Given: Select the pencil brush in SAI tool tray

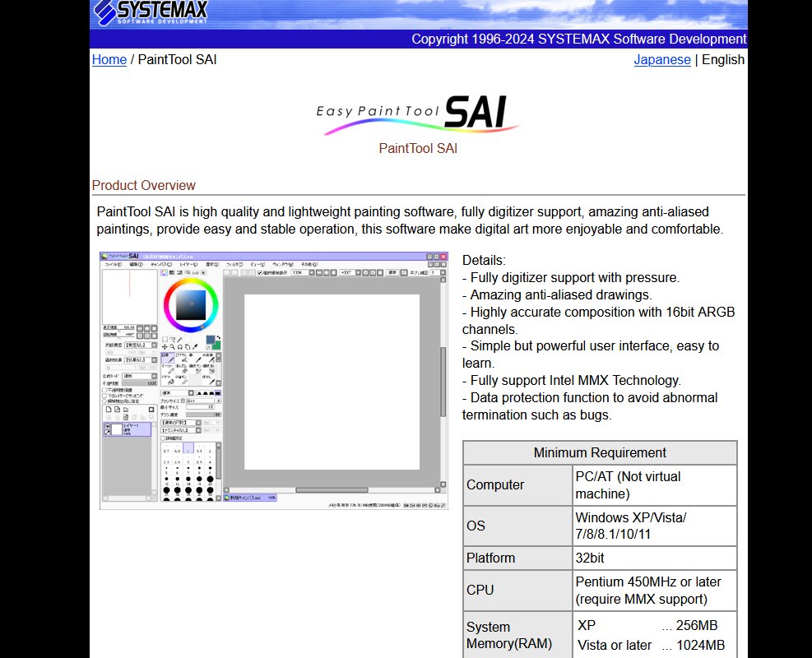Looking at the screenshot, I should [x=168, y=358].
